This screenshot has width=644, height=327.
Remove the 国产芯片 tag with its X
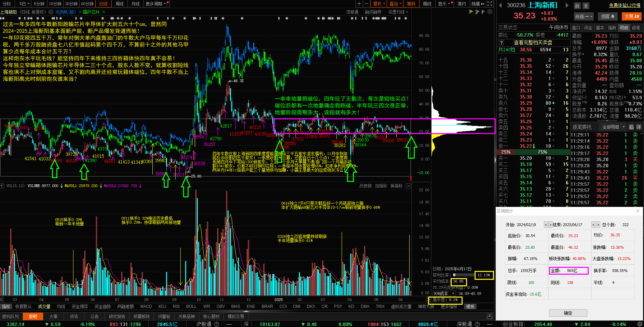click(104, 12)
